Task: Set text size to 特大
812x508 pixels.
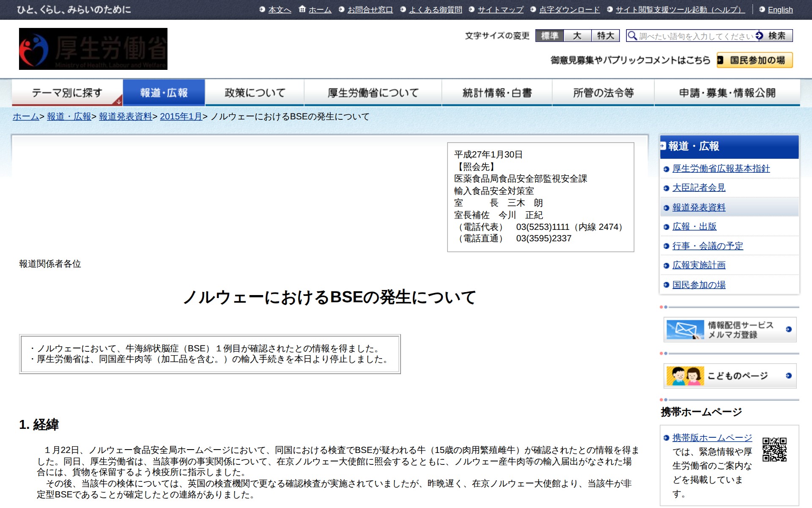Action: pyautogui.click(x=605, y=36)
